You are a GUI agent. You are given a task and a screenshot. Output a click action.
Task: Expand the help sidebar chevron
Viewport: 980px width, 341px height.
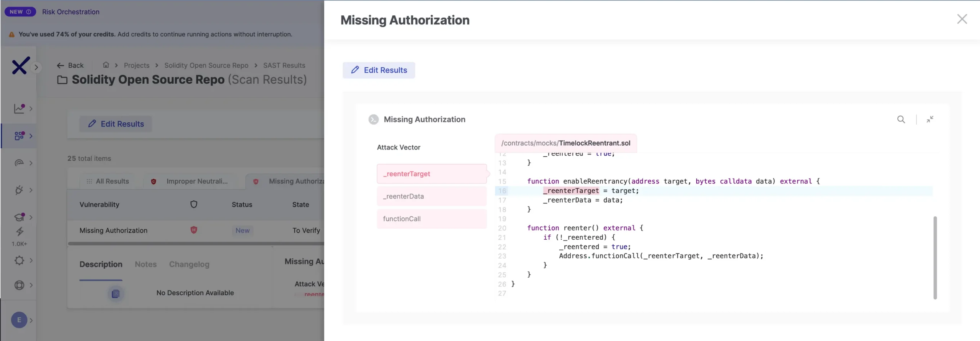[31, 286]
